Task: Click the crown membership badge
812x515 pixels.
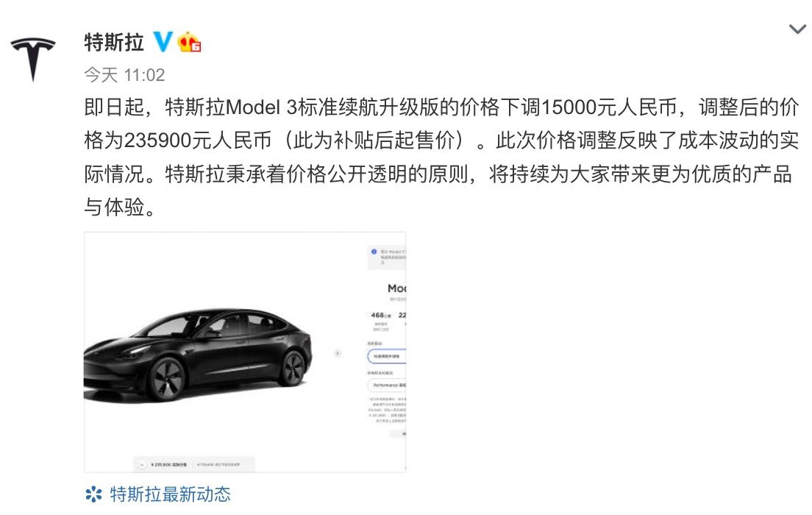Action: pos(189,41)
